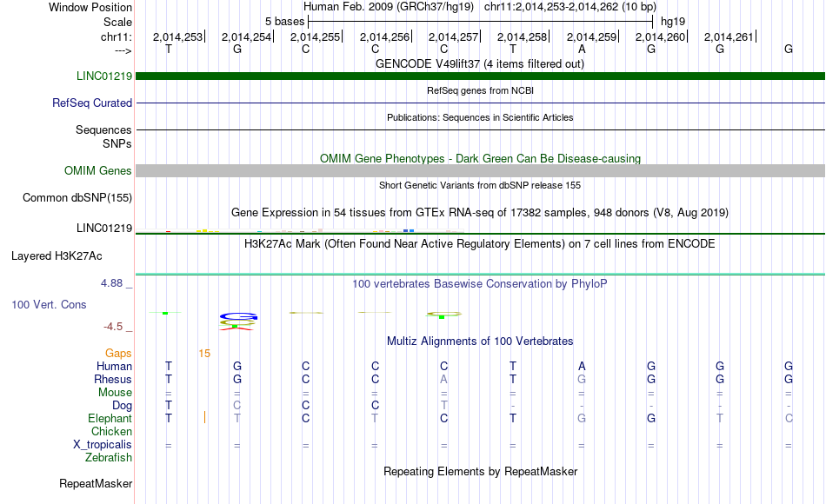This screenshot has width=826, height=504.
Task: Click the Repeating Elements by RepeatMasker title
Action: [480, 471]
